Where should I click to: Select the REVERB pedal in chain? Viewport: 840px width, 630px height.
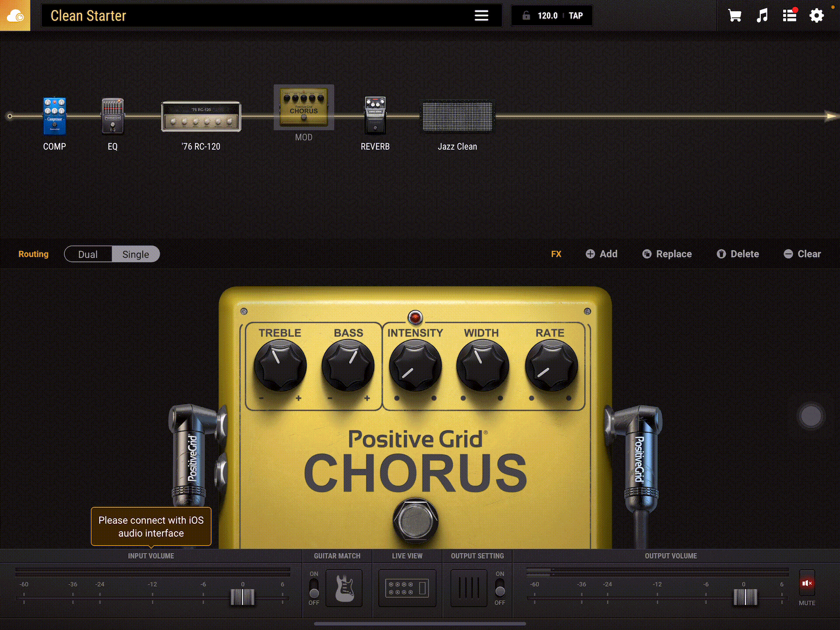[375, 115]
